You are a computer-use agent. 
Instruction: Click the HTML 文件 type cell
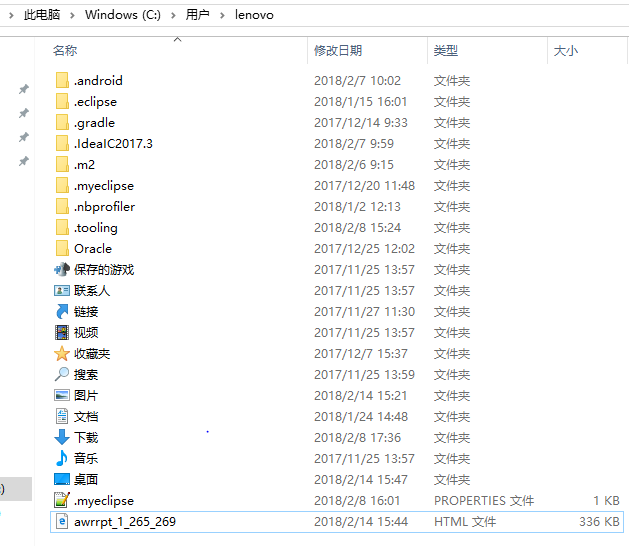click(465, 521)
